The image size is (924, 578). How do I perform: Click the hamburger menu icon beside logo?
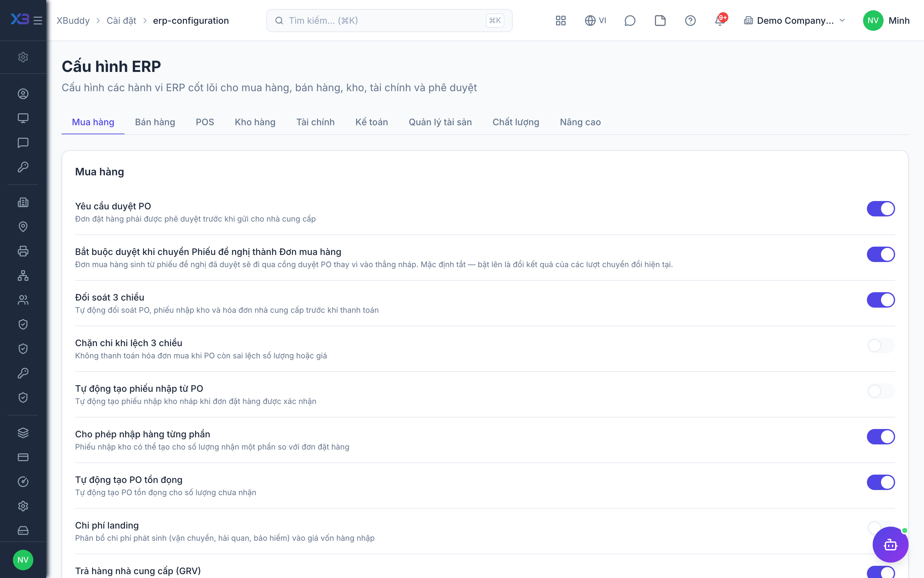coord(38,21)
